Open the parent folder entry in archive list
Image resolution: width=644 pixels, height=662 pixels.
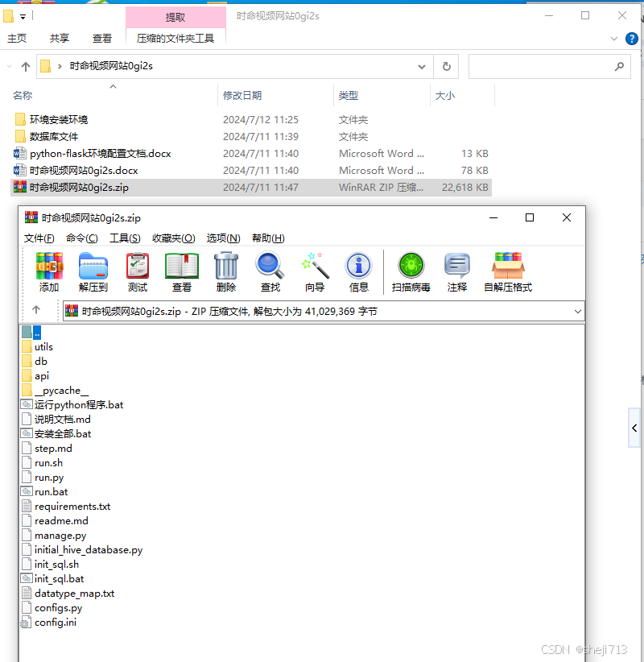tap(37, 332)
